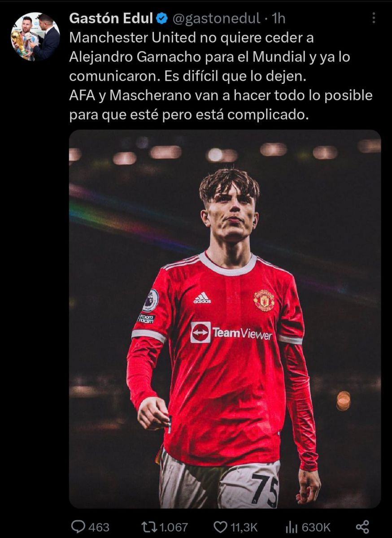Image resolution: width=392 pixels, height=538 pixels.
Task: Click the 630K views count
Action: tap(316, 527)
